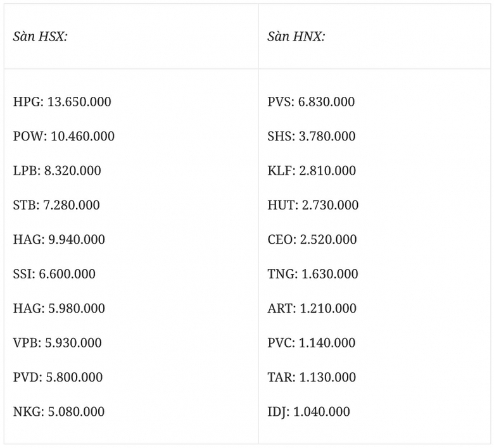Click the IDJ 1.040.000 row
The image size is (494, 448).
click(308, 412)
